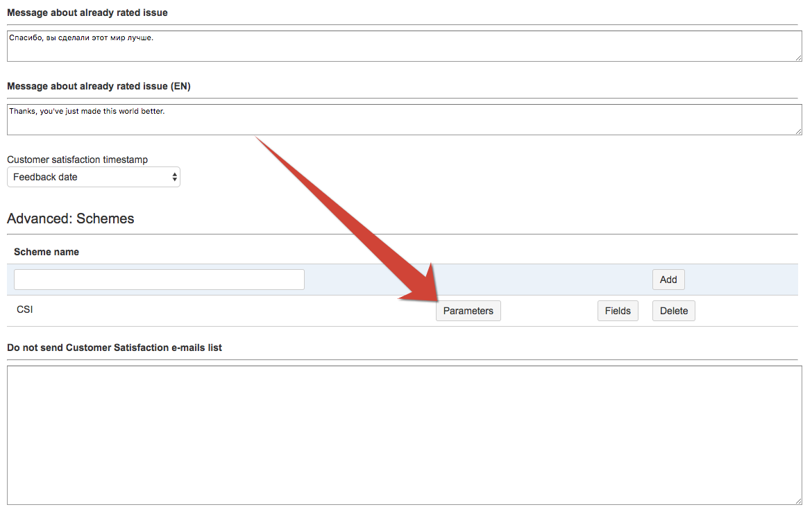Grab resize handle of Russian message box
Image resolution: width=812 pixels, height=514 pixels.
pos(799,58)
